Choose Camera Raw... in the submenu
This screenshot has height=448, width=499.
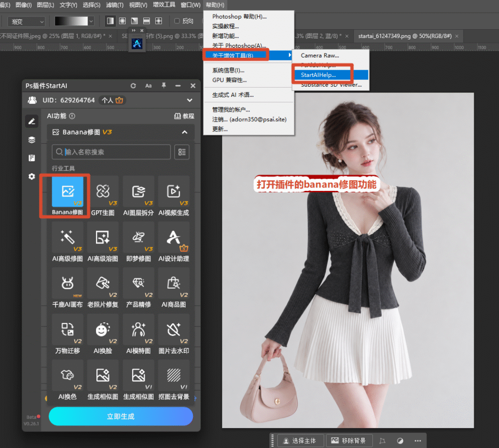point(330,56)
